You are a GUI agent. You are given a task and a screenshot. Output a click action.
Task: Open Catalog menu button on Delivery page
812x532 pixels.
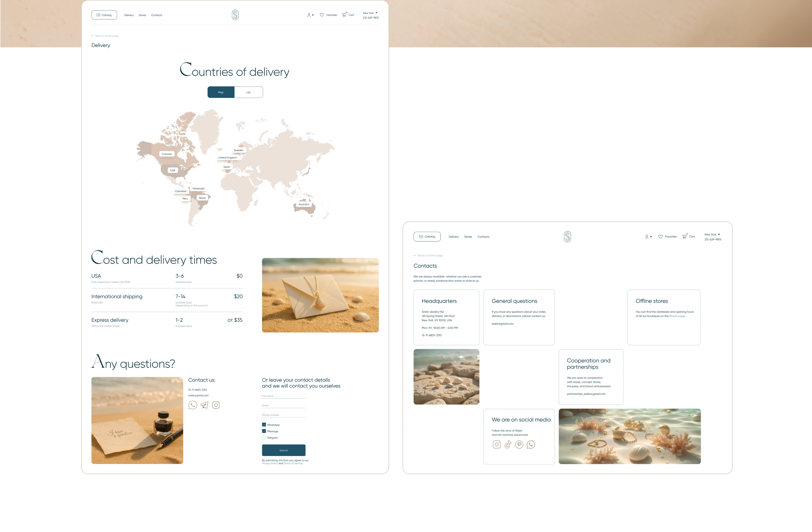click(x=104, y=15)
